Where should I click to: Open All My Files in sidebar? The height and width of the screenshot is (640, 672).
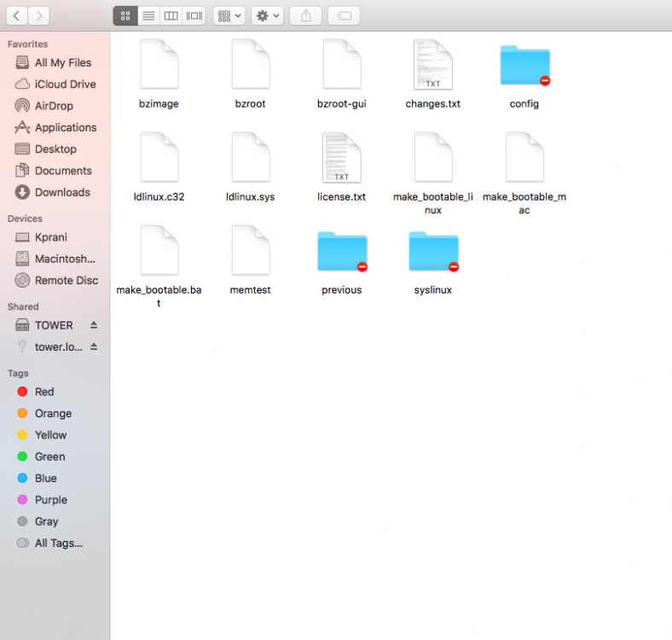55,62
